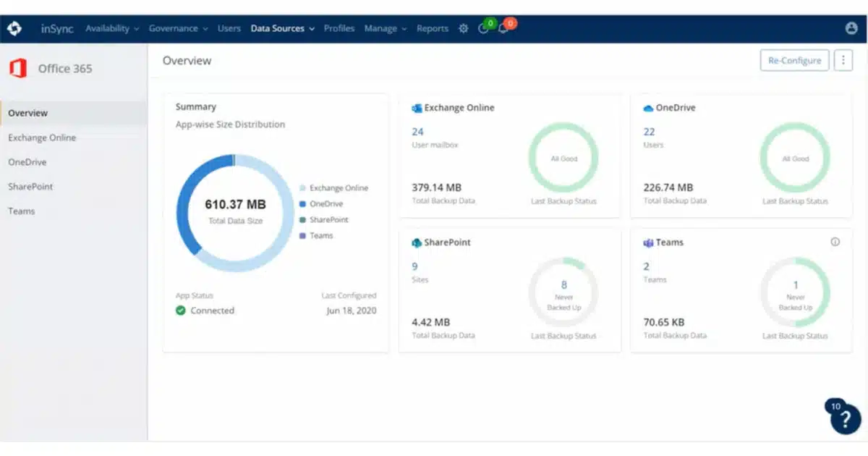
Task: Click the 70.65 KB backup data value
Action: (663, 322)
